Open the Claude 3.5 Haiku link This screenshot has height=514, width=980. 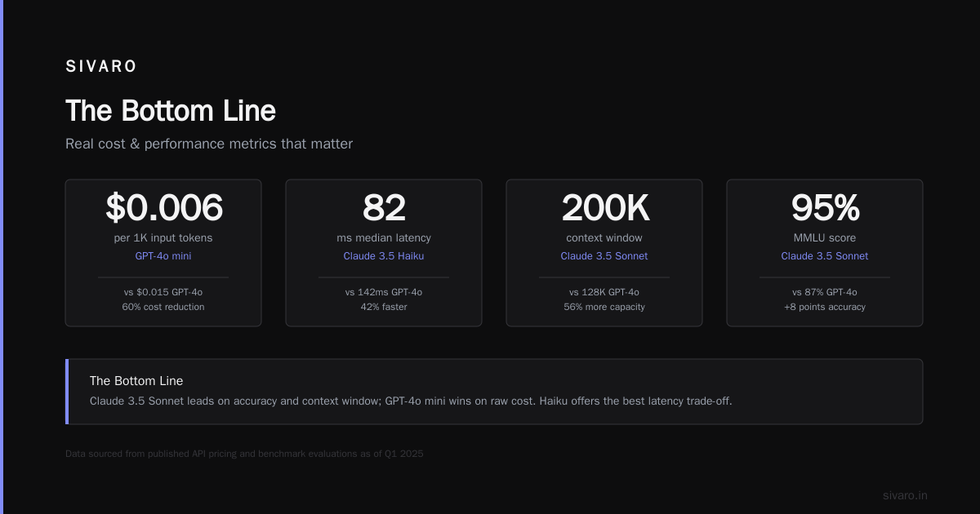[x=384, y=256]
